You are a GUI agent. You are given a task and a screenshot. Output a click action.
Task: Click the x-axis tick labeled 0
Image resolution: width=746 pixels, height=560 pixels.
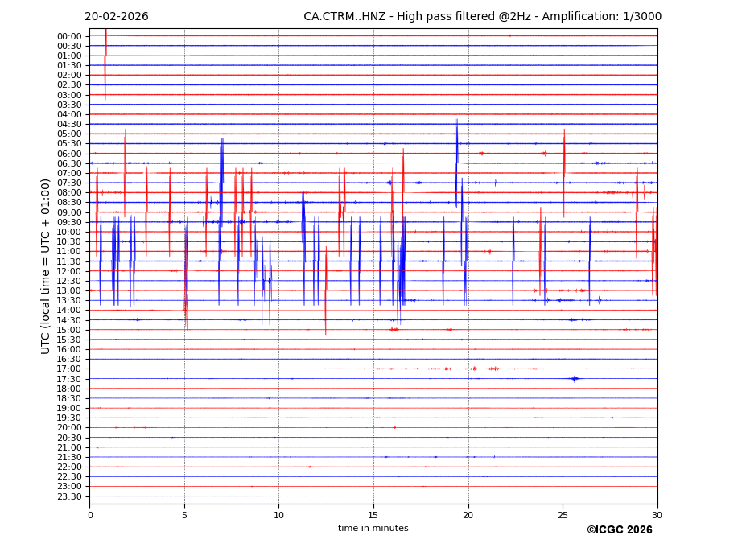tap(90, 515)
